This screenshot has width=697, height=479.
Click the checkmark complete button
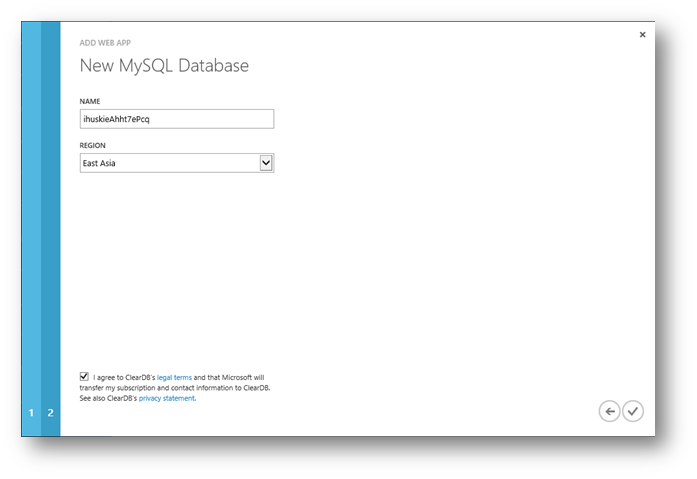633,411
